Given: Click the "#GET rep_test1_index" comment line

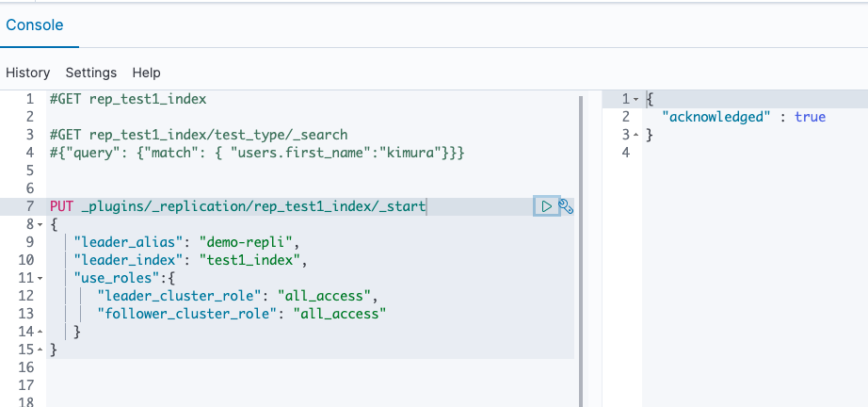Looking at the screenshot, I should coord(128,100).
